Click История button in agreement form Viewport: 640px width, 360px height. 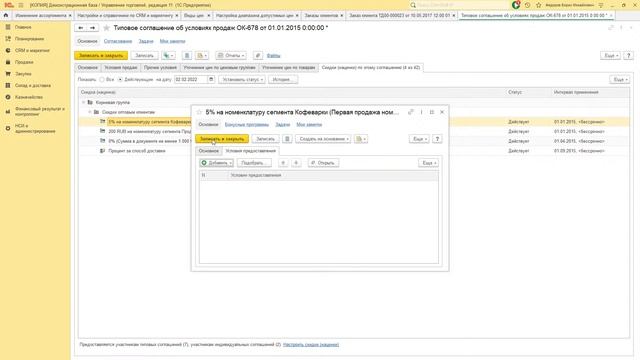tap(282, 79)
